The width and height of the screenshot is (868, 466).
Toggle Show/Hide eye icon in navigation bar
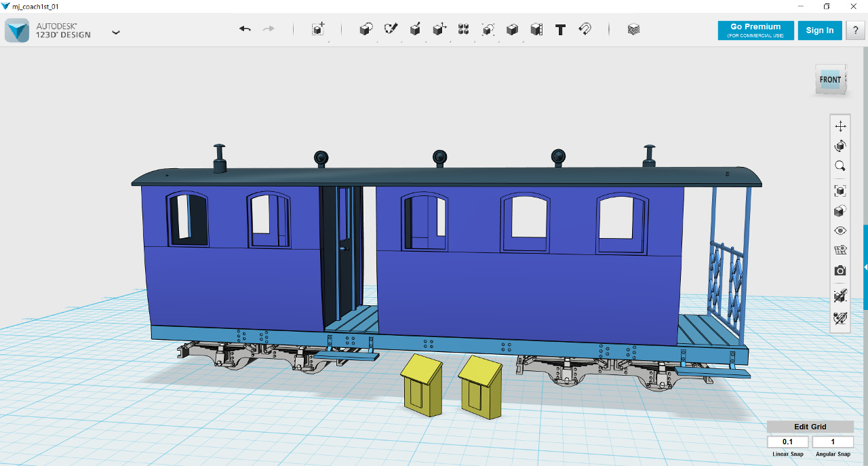840,231
